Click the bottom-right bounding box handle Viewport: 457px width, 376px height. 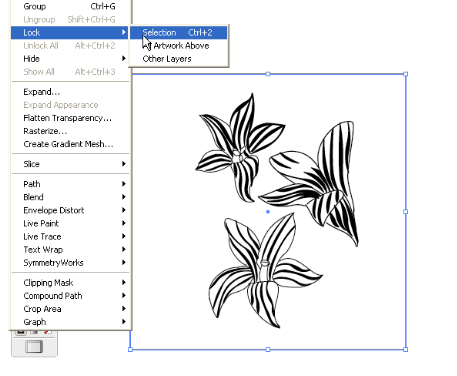tap(406, 349)
